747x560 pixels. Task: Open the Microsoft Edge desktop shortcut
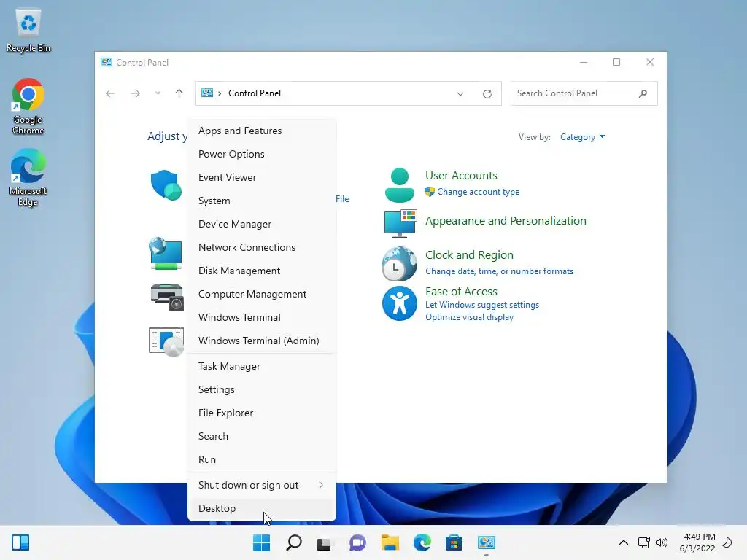[28, 177]
